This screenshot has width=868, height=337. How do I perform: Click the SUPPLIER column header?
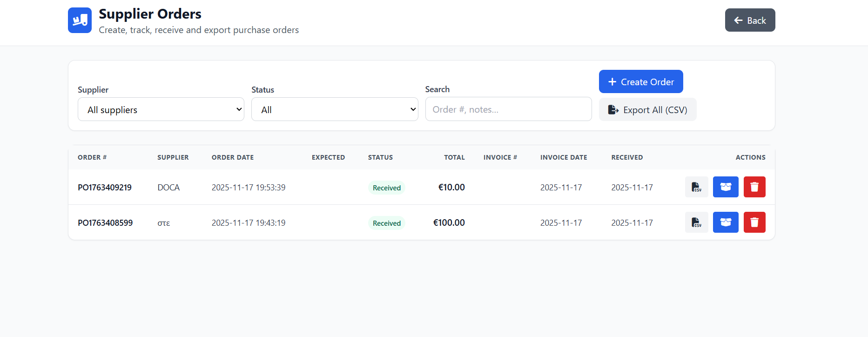point(173,157)
